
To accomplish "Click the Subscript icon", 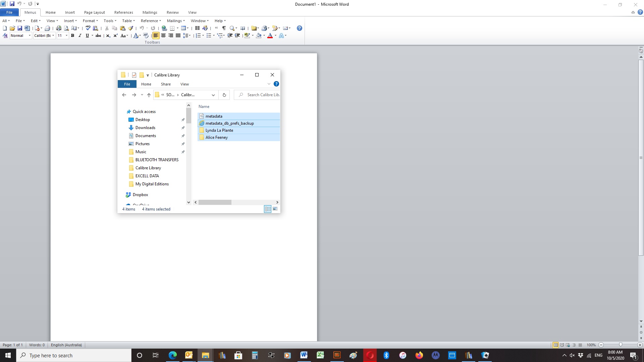I will click(x=108, y=36).
